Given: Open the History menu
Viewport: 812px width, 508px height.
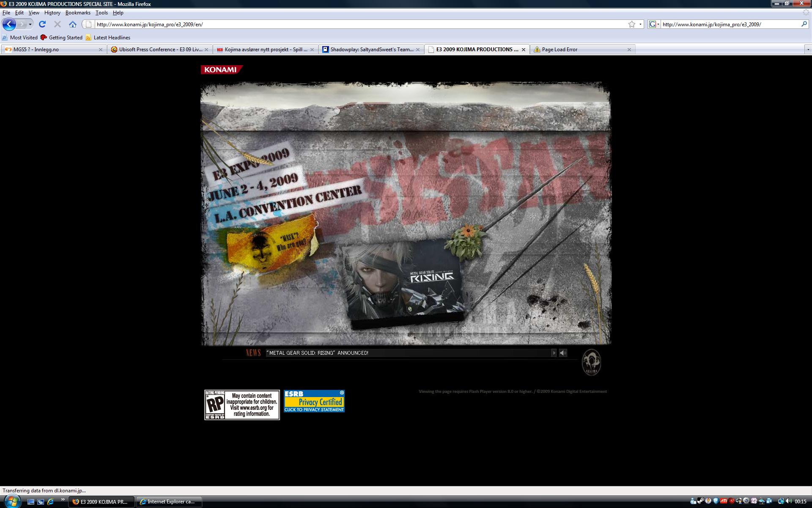Looking at the screenshot, I should pos(52,13).
